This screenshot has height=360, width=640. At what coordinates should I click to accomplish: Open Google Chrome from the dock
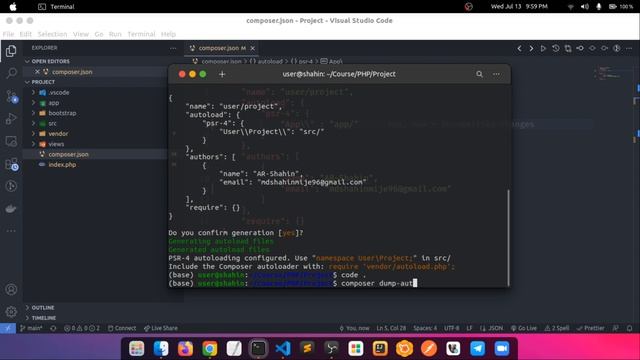[x=209, y=348]
